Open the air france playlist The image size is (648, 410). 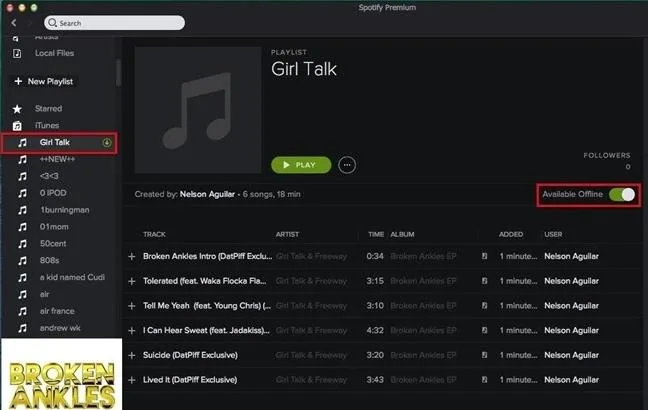tap(57, 311)
